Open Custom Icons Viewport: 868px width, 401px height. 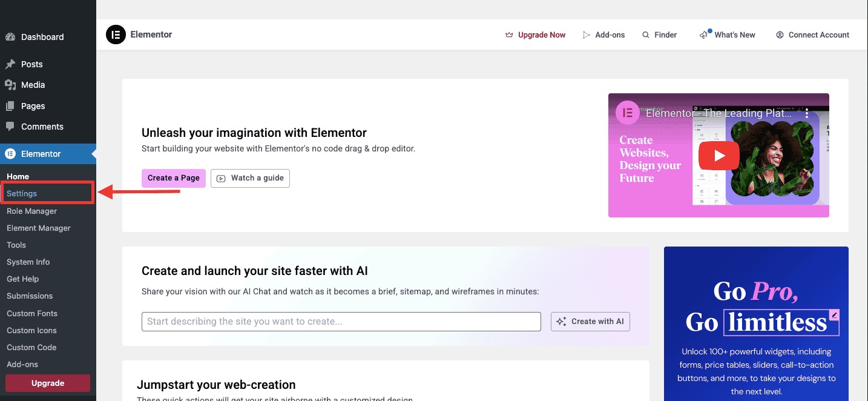pyautogui.click(x=31, y=330)
